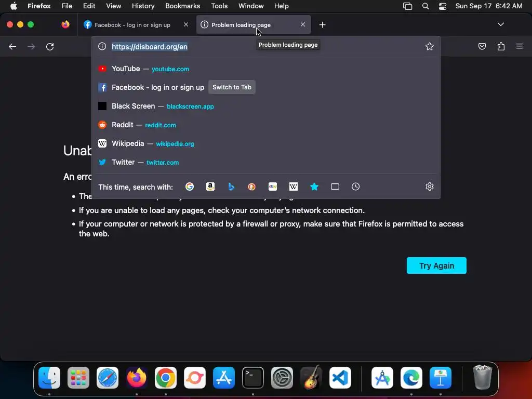Search with DuckDuckGo this time
Image resolution: width=532 pixels, height=399 pixels.
252,187
